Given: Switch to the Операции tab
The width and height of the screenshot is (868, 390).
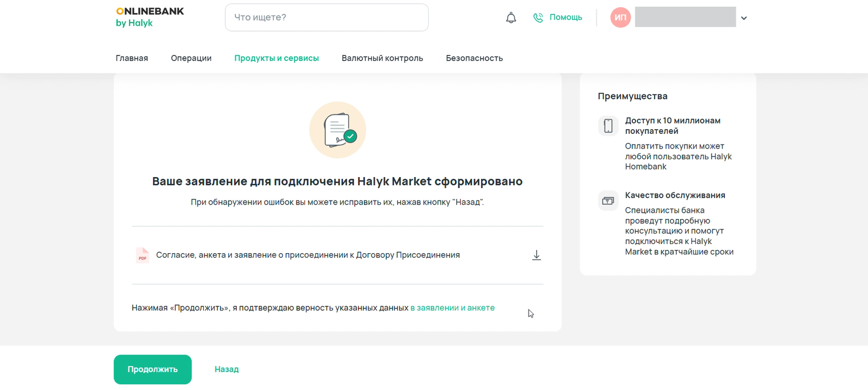Looking at the screenshot, I should pos(191,58).
